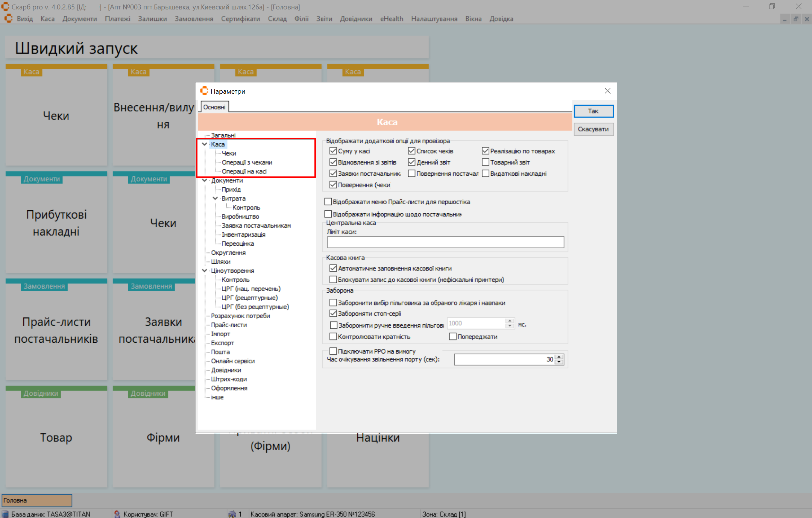The height and width of the screenshot is (518, 812).
Task: Increase port wait time with up arrow
Action: 559,357
